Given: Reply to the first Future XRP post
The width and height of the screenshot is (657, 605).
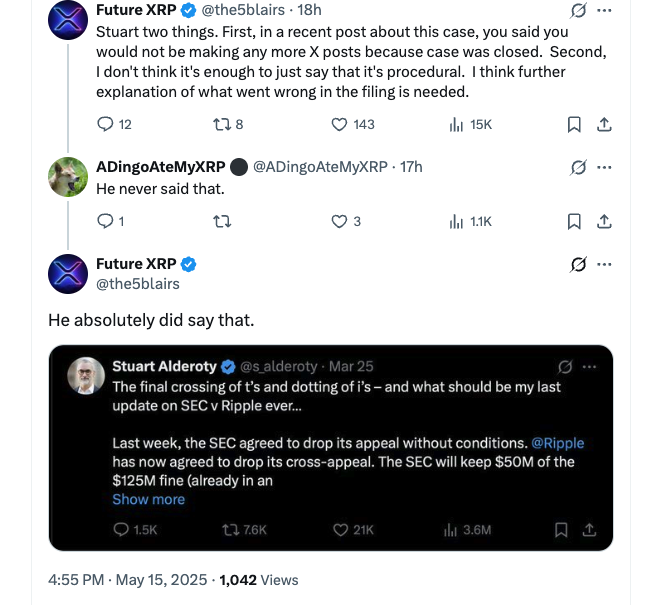Looking at the screenshot, I should tap(105, 124).
